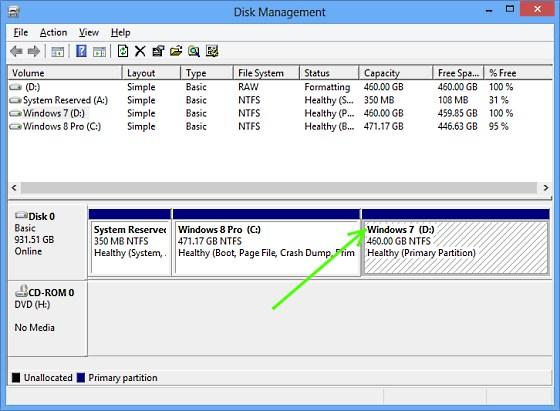The height and width of the screenshot is (411, 560).
Task: Select the Windows 8 Pro (C:) volume row
Action: [x=280, y=126]
